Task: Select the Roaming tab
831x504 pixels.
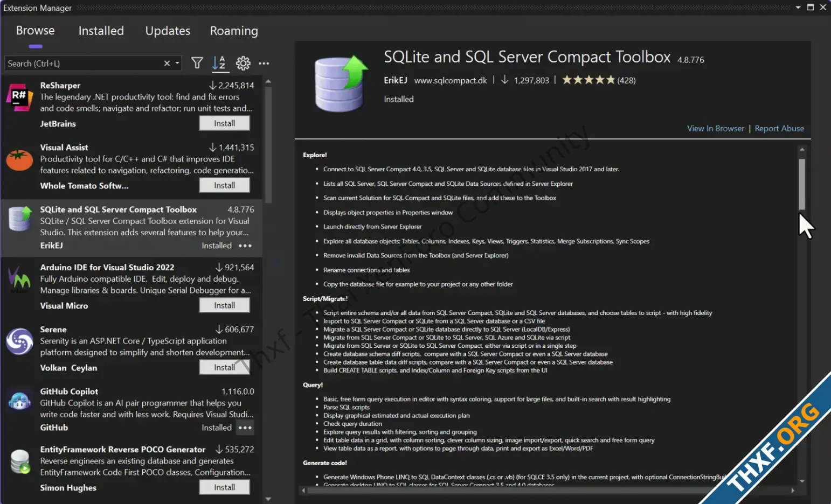Action: point(234,31)
